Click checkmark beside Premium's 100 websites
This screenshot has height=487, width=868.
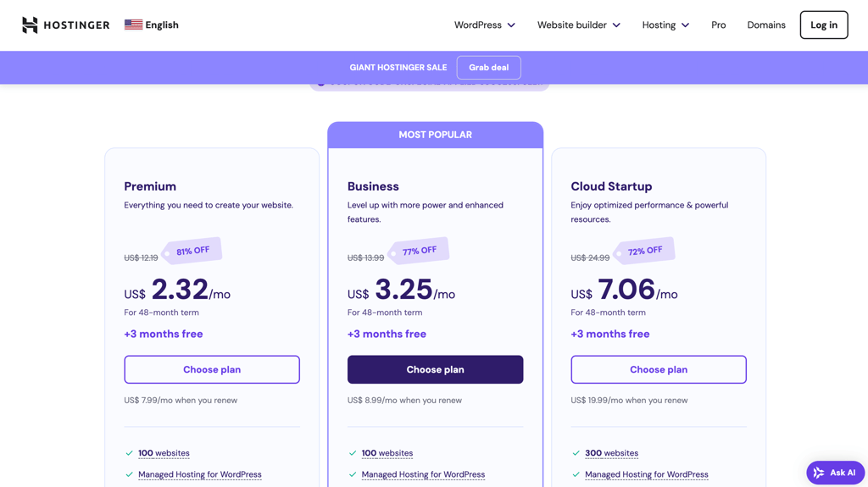(x=129, y=452)
